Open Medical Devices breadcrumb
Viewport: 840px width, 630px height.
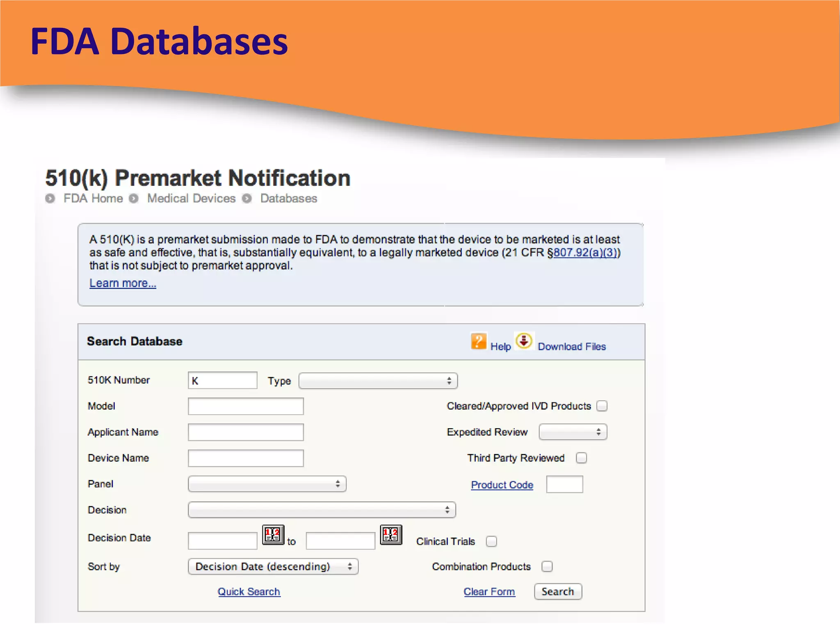point(192,199)
